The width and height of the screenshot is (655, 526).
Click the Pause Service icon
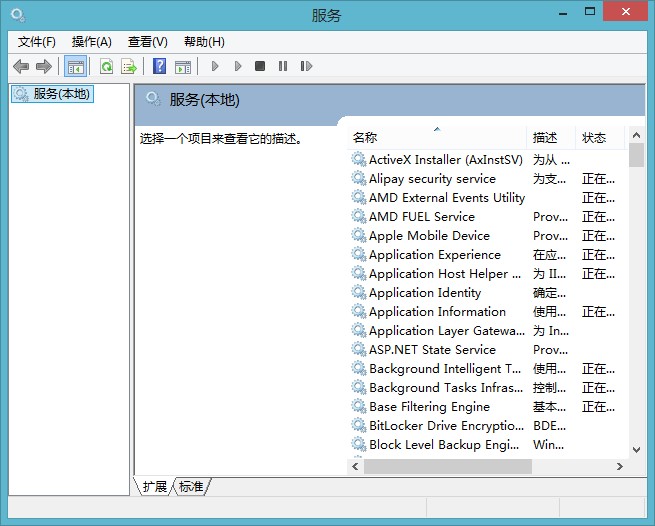coord(283,66)
